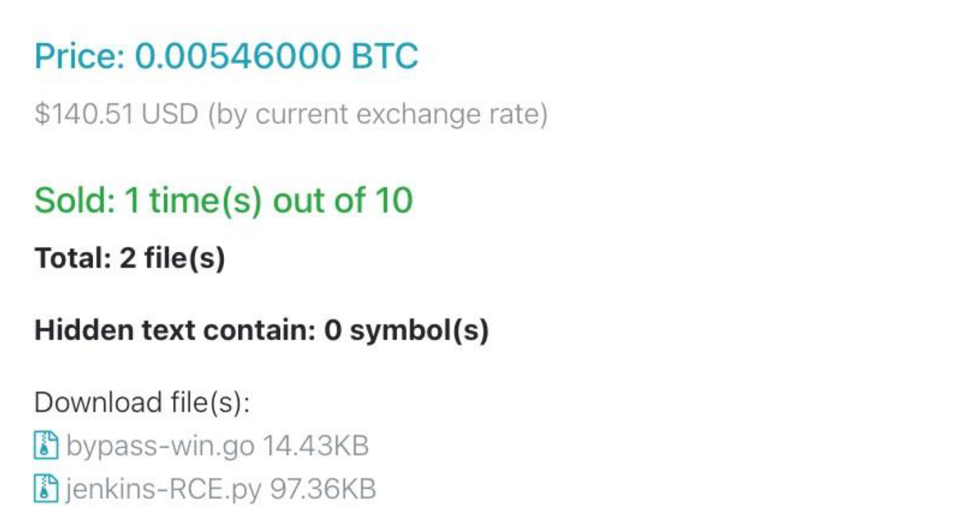Click the "Download file(s):" heading

[141, 402]
